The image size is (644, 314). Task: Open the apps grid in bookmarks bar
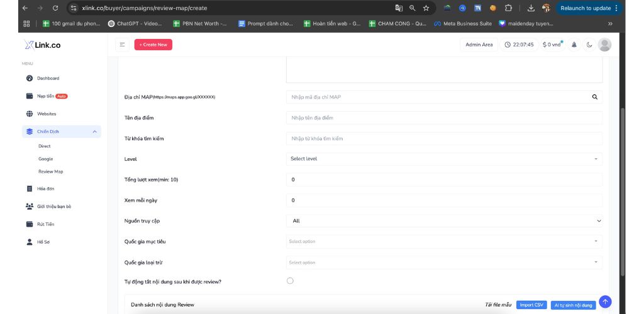click(x=26, y=24)
